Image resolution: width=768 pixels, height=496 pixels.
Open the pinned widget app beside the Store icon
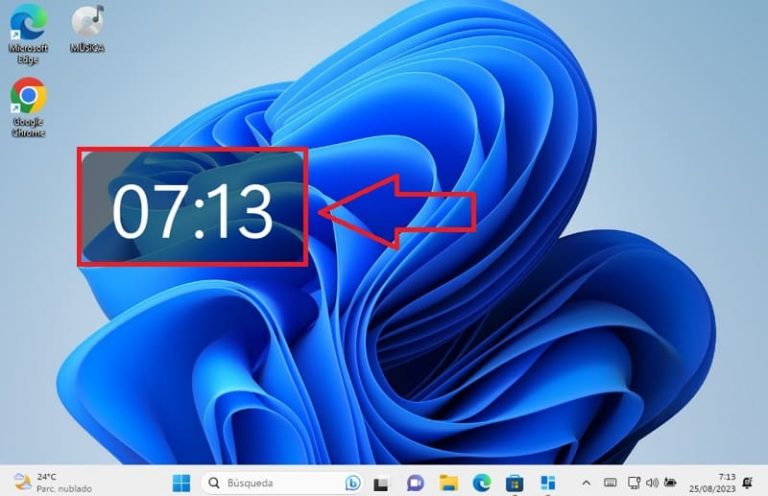point(548,483)
